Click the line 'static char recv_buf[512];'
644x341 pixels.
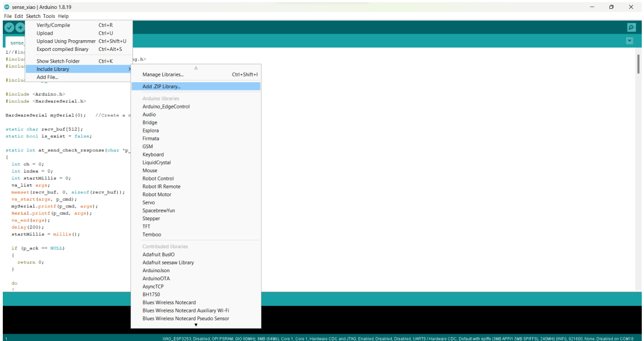[44, 129]
